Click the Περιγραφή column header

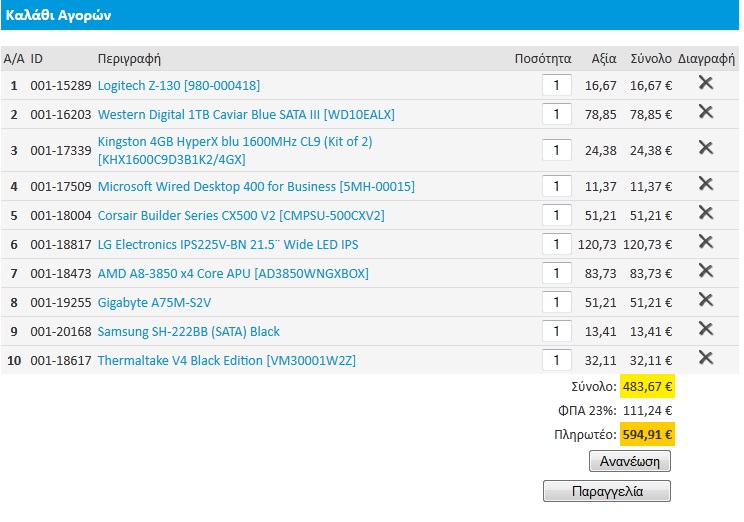point(129,59)
